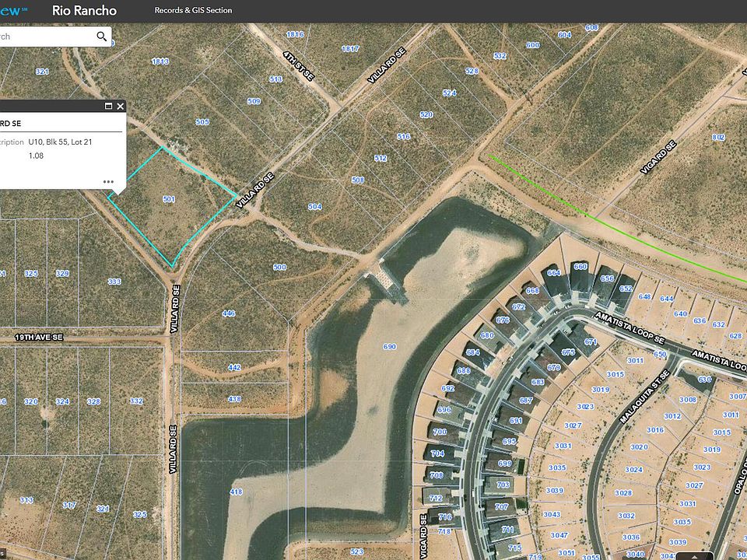Select lot 3027 in the subdivision
The image size is (747, 560).
(x=573, y=425)
